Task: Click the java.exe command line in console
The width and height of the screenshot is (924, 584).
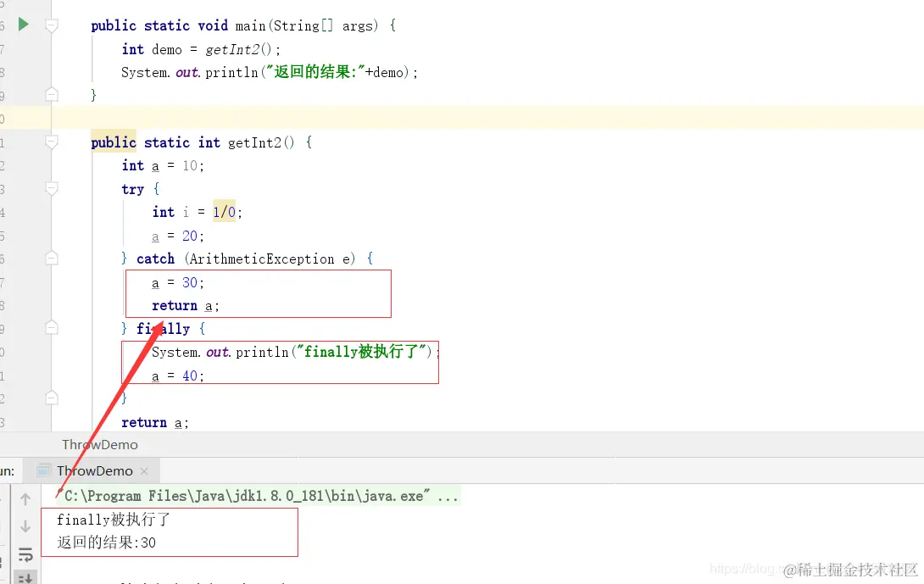Action: (257, 496)
